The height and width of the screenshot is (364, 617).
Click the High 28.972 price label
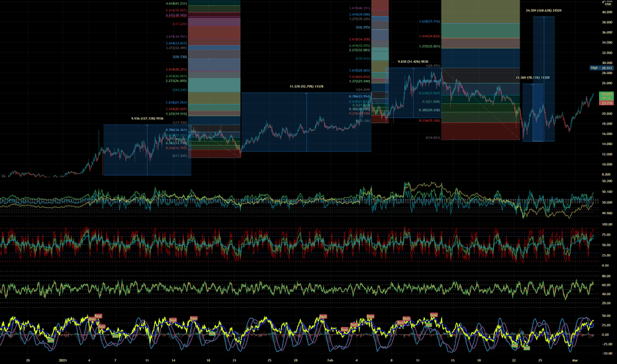click(601, 68)
